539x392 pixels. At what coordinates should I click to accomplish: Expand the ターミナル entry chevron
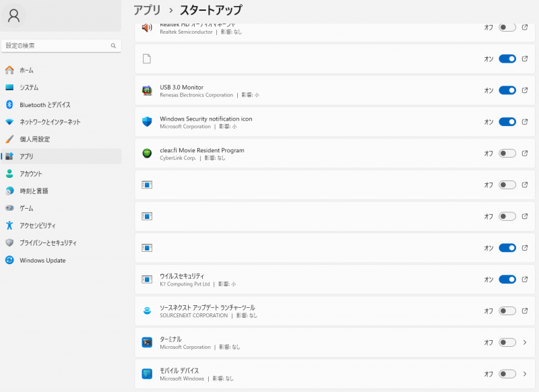tap(525, 342)
